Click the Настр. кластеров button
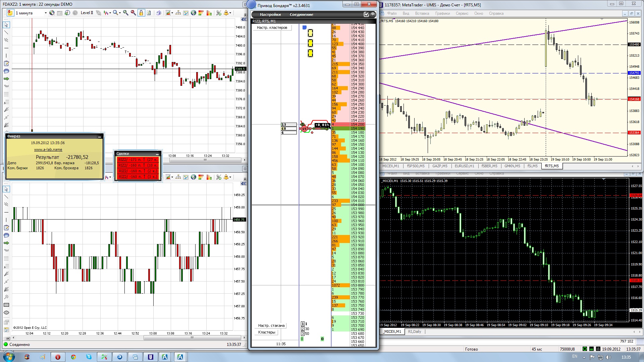The height and width of the screenshot is (362, 644). 272,27
